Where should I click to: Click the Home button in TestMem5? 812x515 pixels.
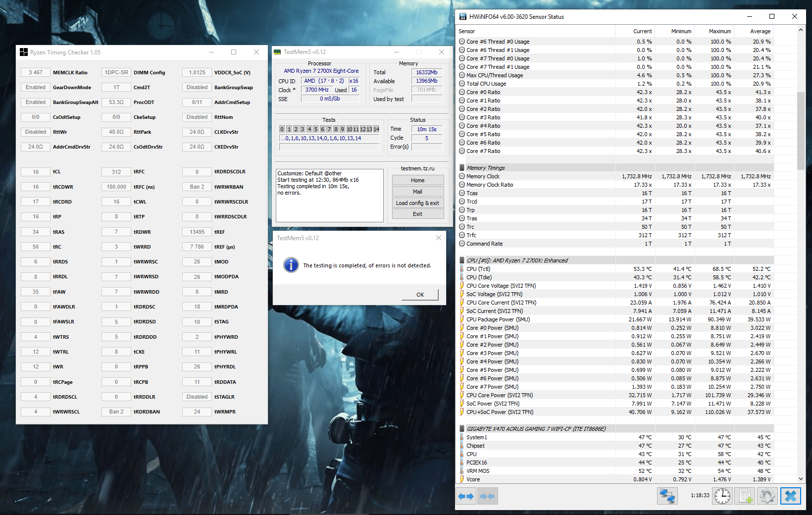click(418, 180)
